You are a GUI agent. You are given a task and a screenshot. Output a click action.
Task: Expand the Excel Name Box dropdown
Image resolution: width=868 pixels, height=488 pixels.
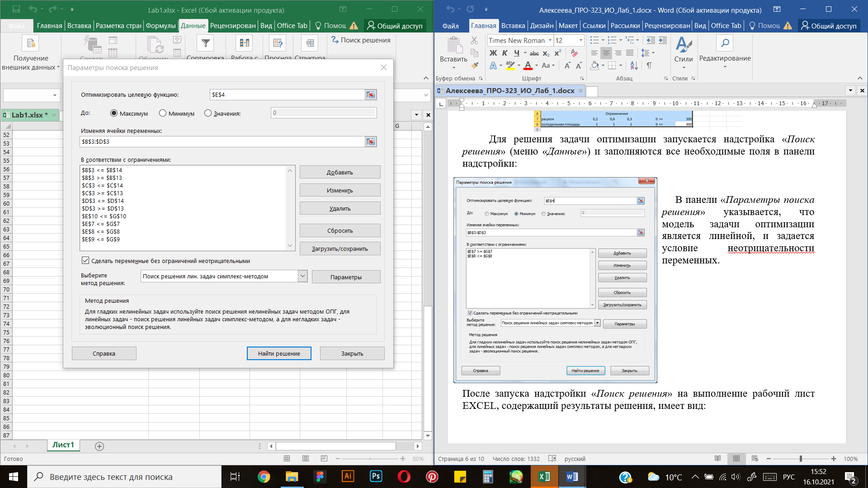click(x=55, y=95)
